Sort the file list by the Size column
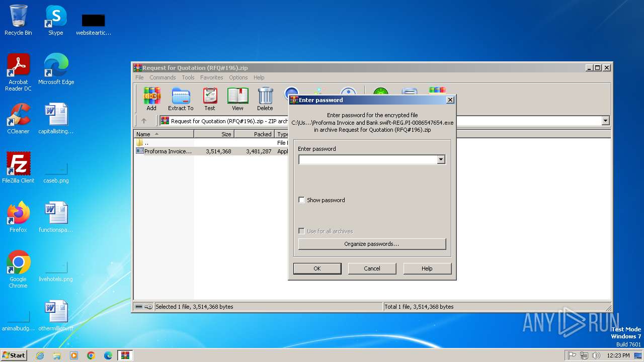 click(214, 134)
